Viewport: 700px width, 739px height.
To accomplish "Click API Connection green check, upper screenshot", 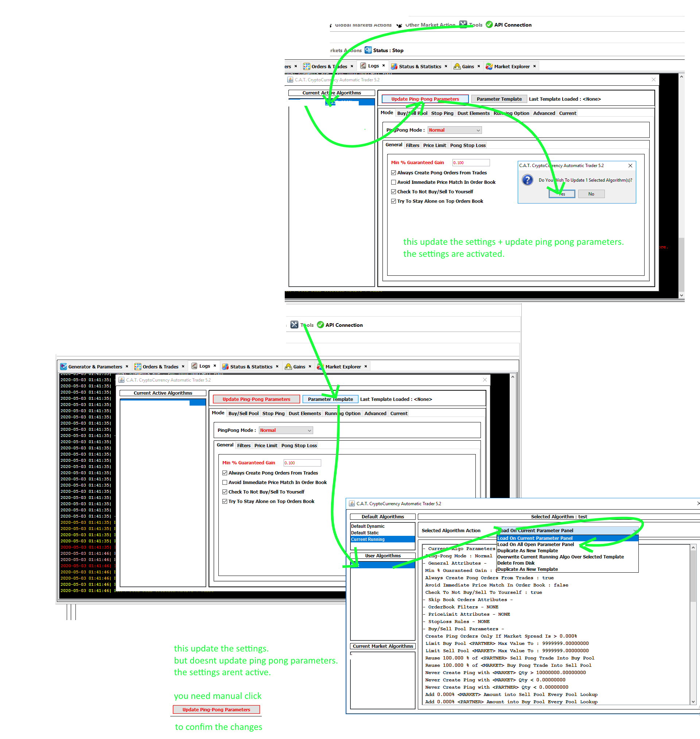I will (489, 25).
